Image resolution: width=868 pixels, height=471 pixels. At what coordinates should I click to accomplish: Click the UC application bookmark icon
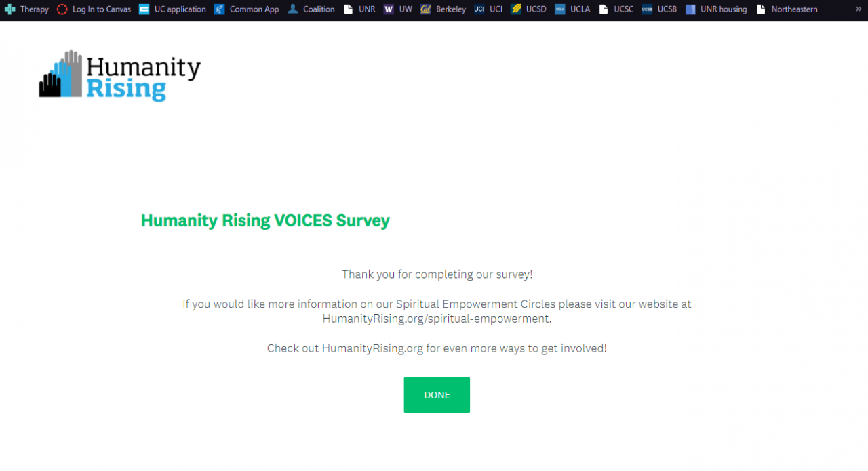coord(144,9)
